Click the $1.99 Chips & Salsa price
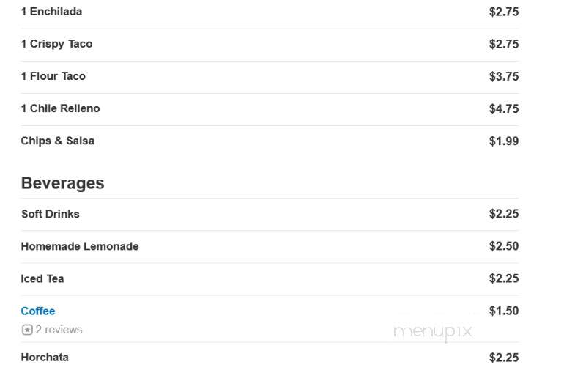 [x=504, y=141]
